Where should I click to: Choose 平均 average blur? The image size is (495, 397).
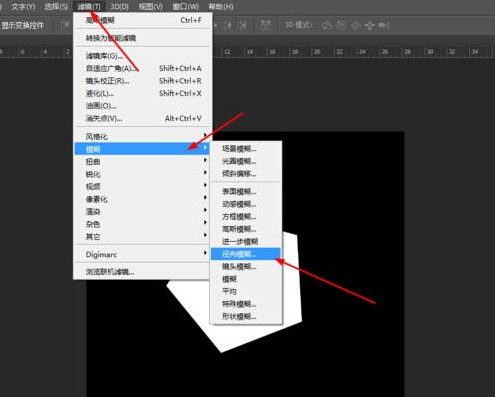tap(246, 291)
